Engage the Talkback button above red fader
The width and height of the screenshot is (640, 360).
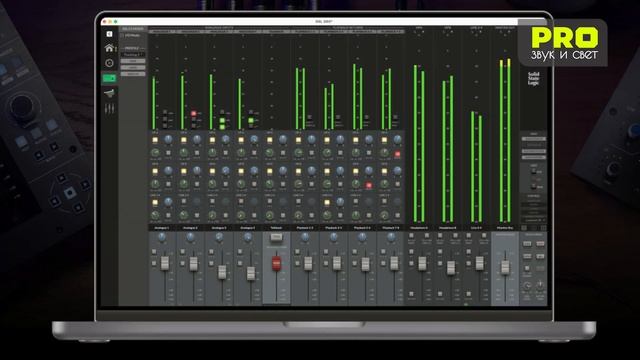pos(276,237)
